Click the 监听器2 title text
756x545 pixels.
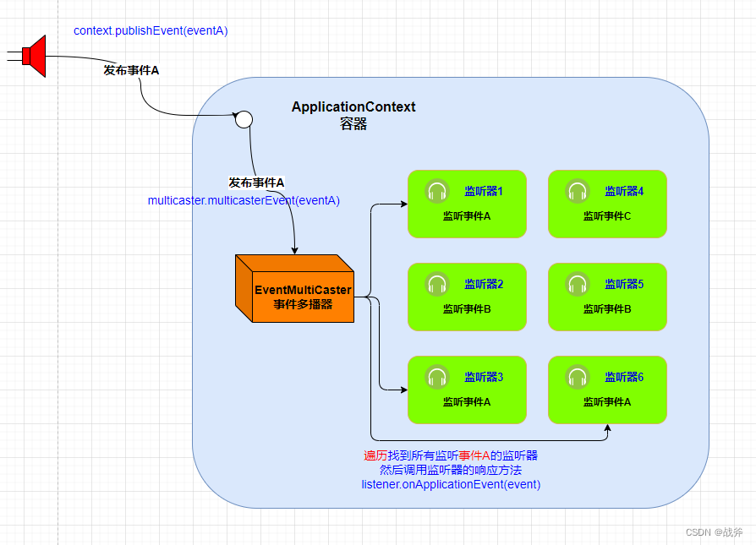pyautogui.click(x=484, y=284)
